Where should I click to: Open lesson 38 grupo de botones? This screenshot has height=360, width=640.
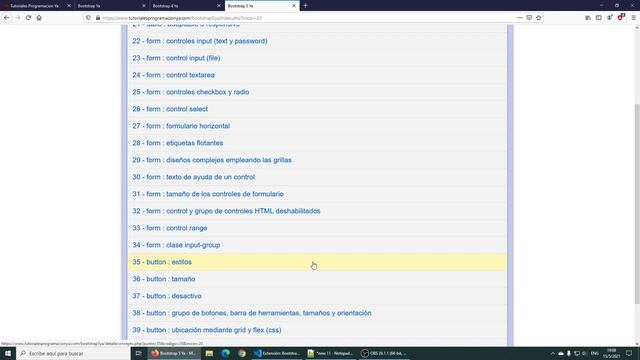(x=252, y=313)
